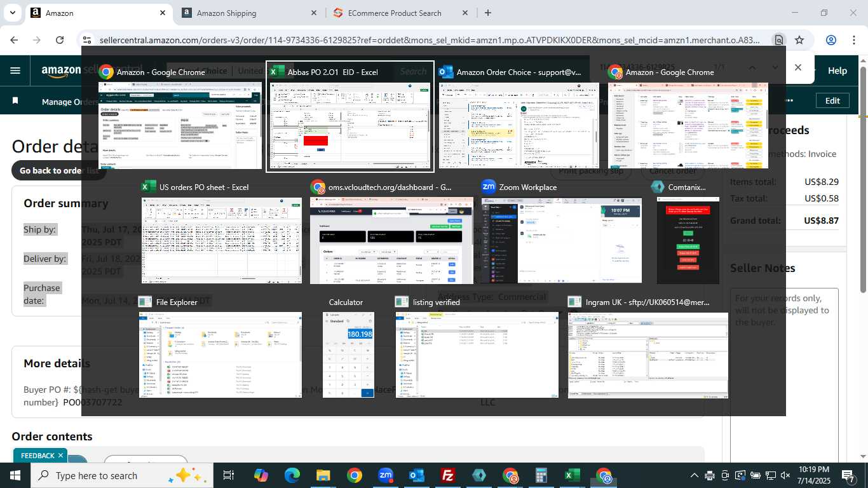
Task: Launch Copilot from the taskbar
Action: [261, 475]
